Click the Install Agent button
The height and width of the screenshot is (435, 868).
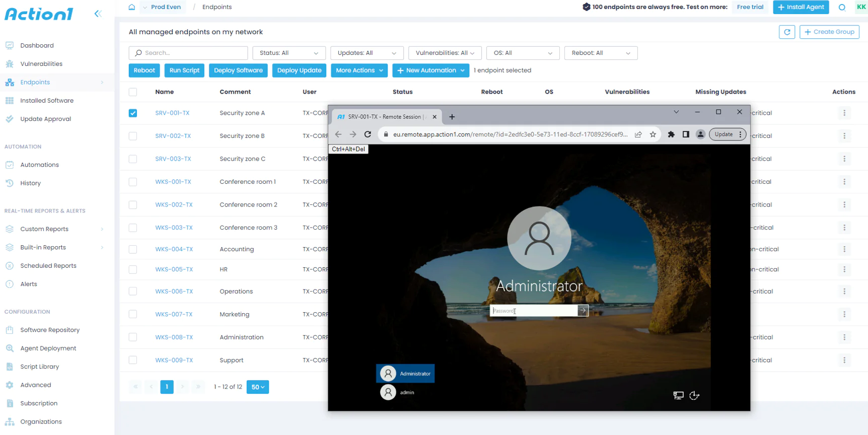click(x=801, y=7)
